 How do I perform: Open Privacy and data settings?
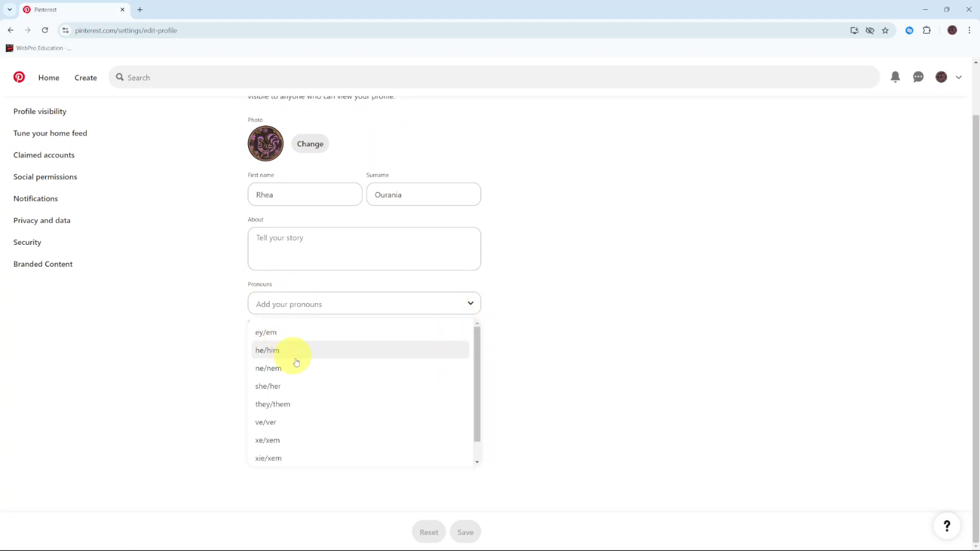pyautogui.click(x=42, y=220)
